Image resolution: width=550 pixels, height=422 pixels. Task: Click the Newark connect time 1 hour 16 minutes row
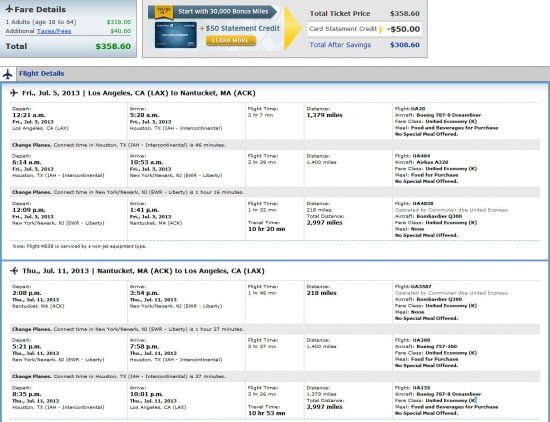pyautogui.click(x=275, y=192)
